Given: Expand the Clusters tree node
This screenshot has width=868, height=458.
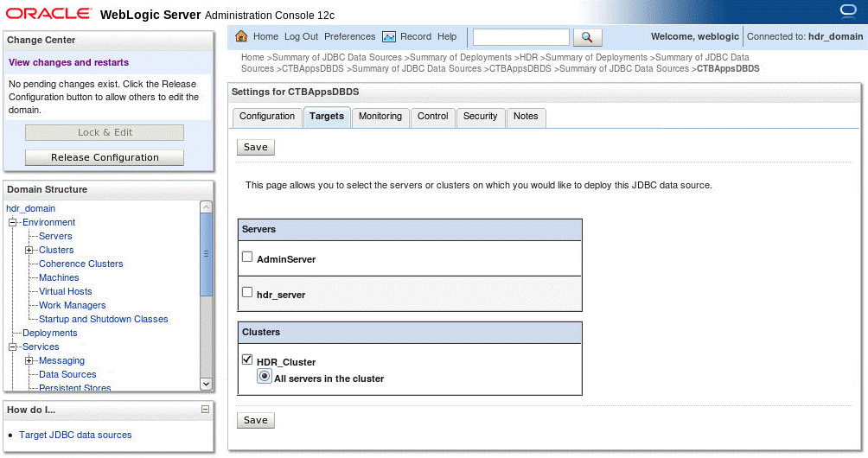Looking at the screenshot, I should point(29,250).
